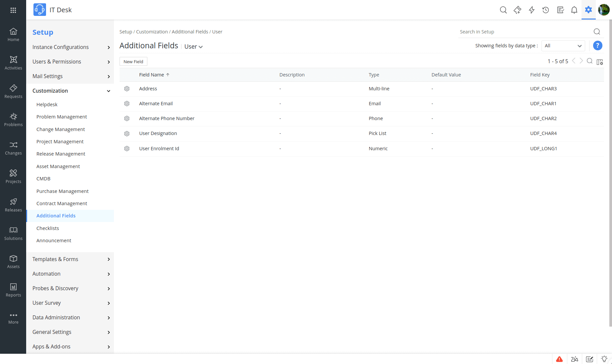The height and width of the screenshot is (364, 612).
Task: Select Asset Management in sidebar
Action: [58, 166]
